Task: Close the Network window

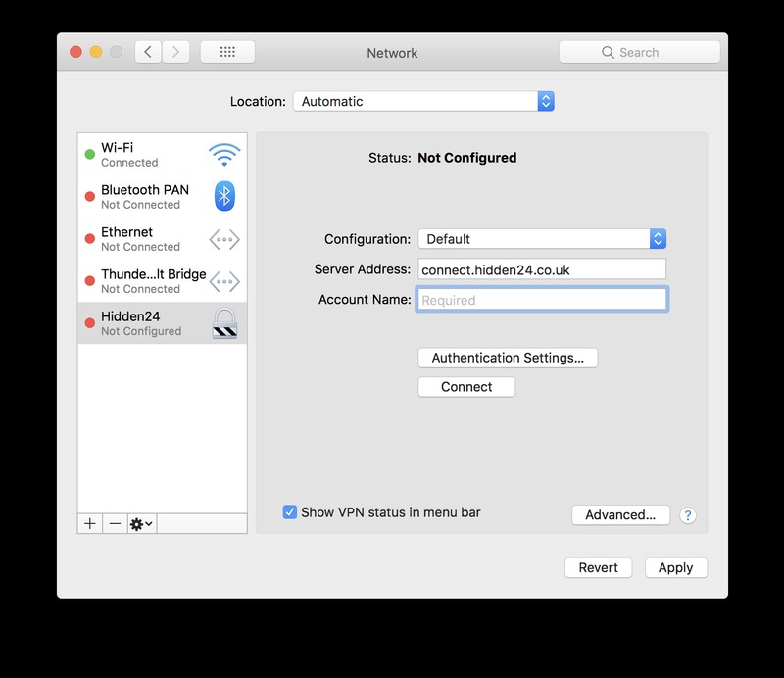Action: (x=76, y=52)
